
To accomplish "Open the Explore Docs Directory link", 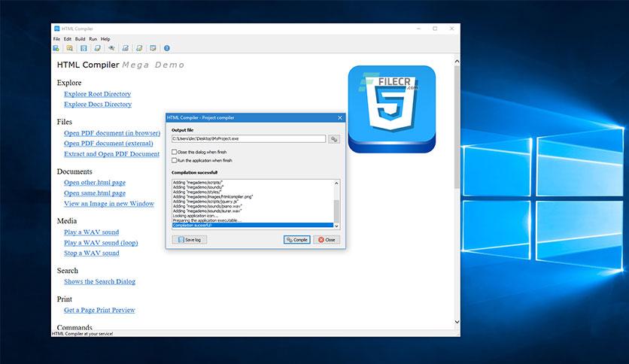I will [98, 105].
